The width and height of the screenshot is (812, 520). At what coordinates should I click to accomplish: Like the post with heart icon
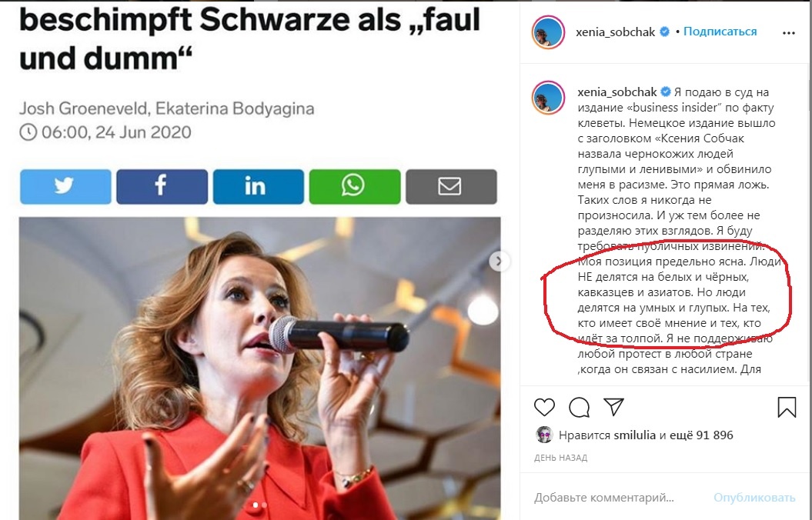coord(544,407)
